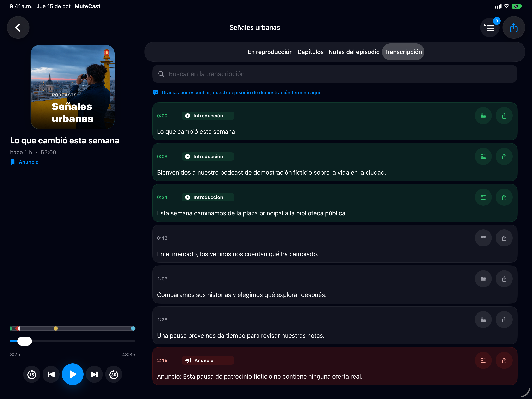Screen dimensions: 532x399
Task: Skip forward 30 seconds
Action: click(x=114, y=374)
